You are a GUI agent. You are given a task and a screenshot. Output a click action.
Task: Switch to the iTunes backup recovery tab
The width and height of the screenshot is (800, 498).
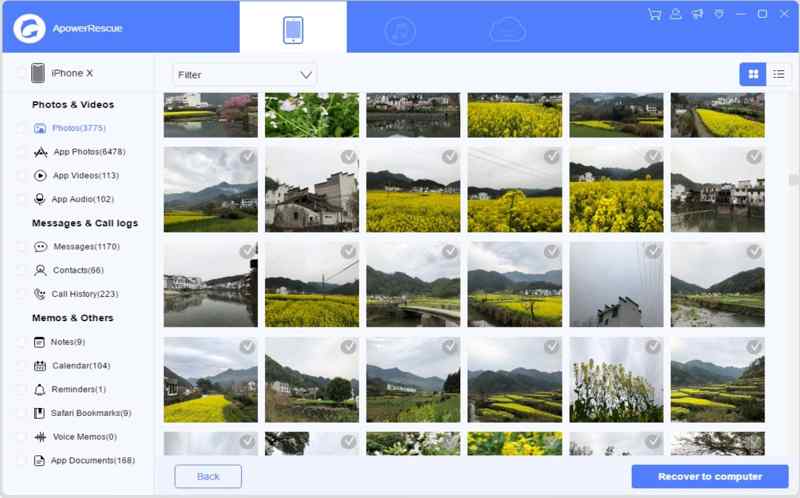point(400,30)
